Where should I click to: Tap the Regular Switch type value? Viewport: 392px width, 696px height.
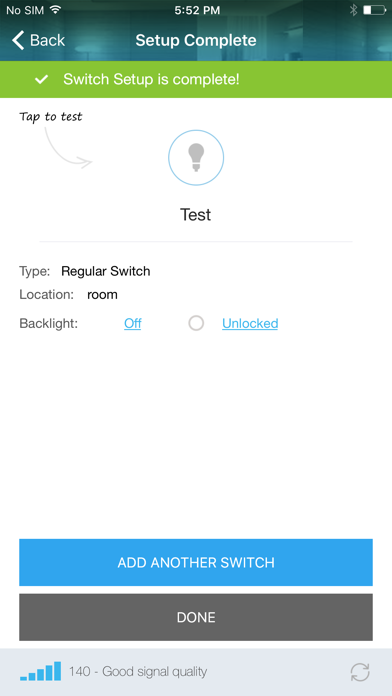tap(106, 271)
